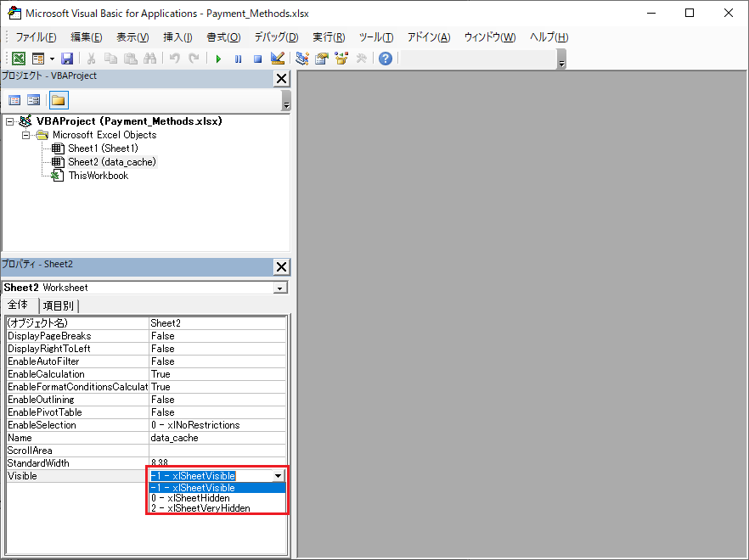Open the 実行(R) menu
749x560 pixels.
(329, 37)
